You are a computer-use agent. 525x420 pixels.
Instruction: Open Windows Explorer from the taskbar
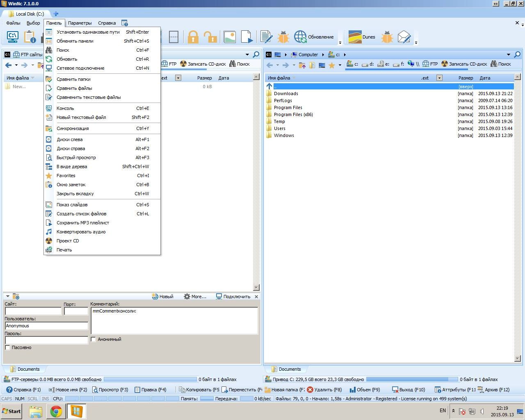[x=36, y=411]
